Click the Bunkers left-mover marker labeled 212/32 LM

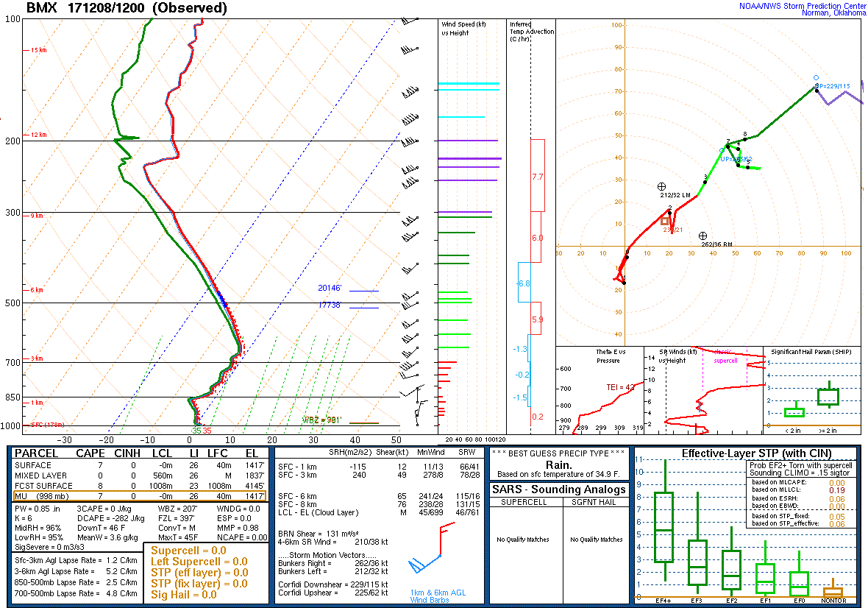(661, 187)
